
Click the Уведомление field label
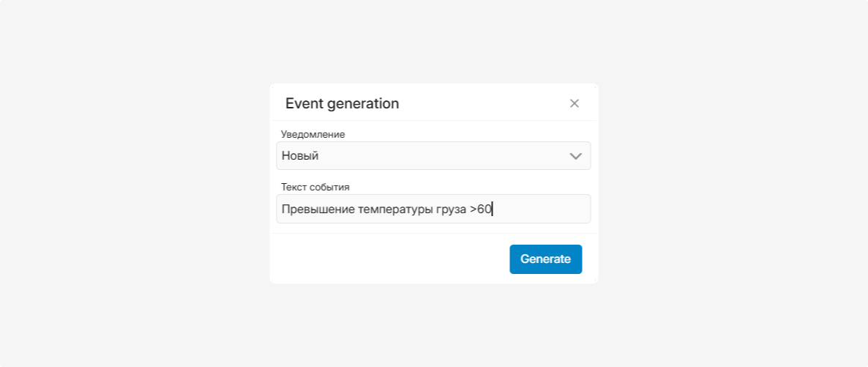click(x=313, y=135)
